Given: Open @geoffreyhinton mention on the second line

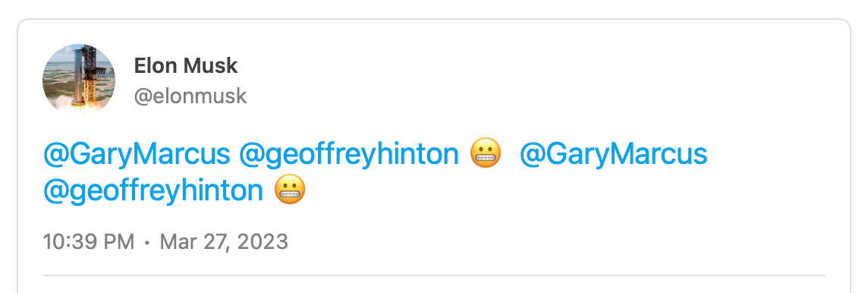Looking at the screenshot, I should coord(153,191).
